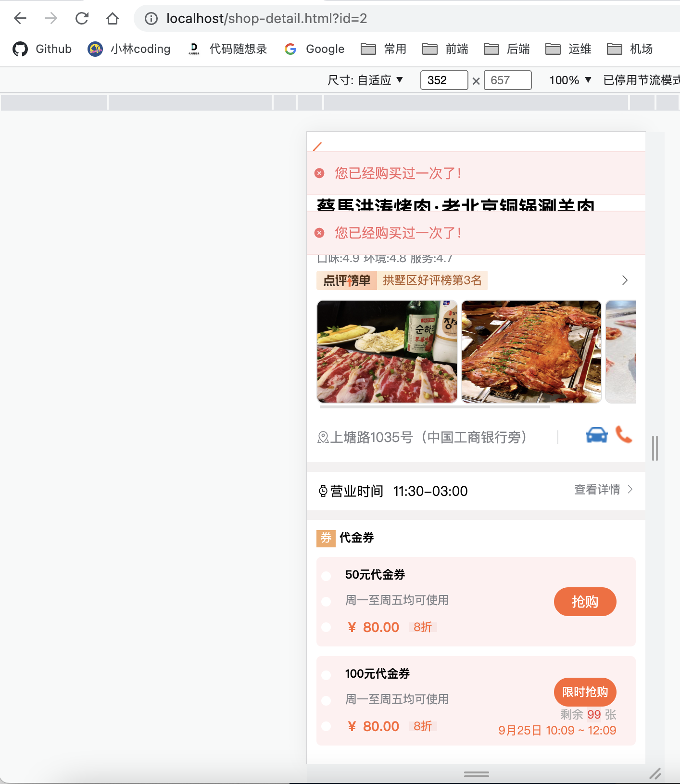The image size is (680, 784).
Task: Open 查看详情 for business hours
Action: pos(597,490)
